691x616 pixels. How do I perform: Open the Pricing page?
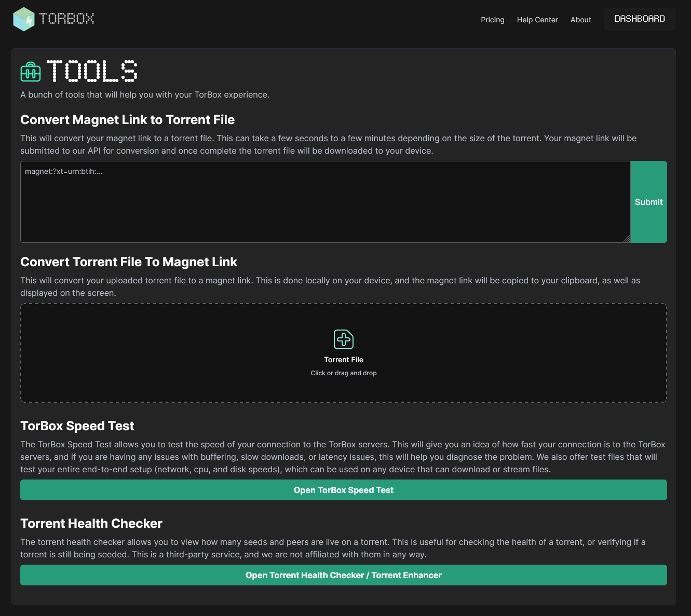[x=492, y=20]
